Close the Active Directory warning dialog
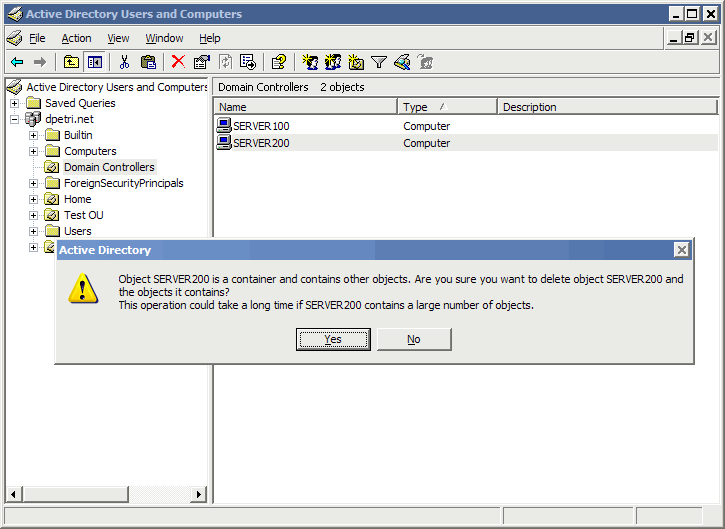 (682, 250)
